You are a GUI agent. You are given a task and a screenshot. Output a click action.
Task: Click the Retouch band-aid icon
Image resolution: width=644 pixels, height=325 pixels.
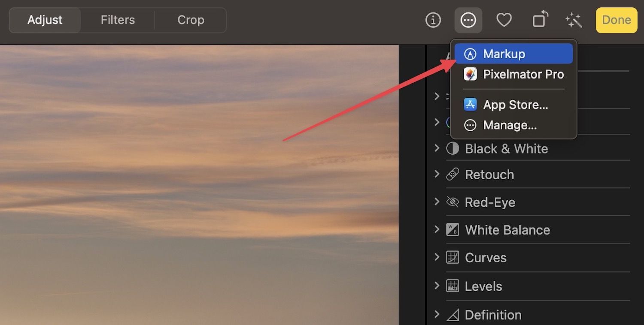click(452, 174)
